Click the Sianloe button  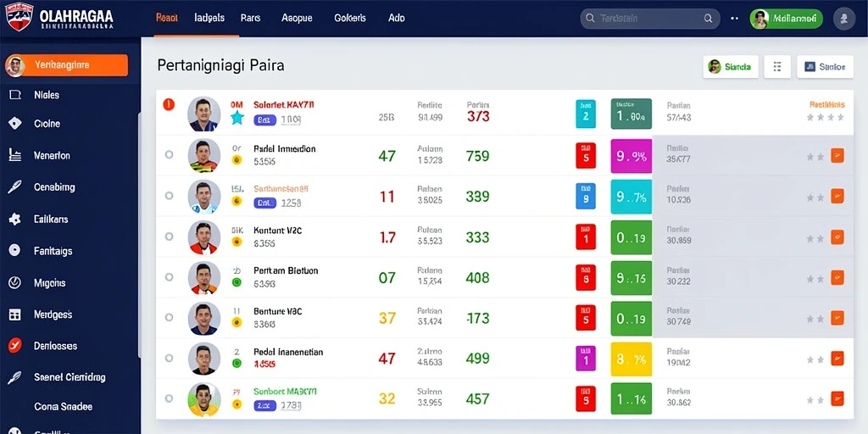(x=825, y=67)
